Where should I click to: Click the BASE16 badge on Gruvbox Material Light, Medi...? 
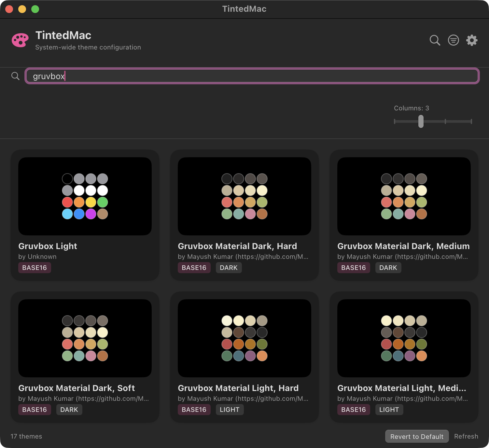(354, 410)
